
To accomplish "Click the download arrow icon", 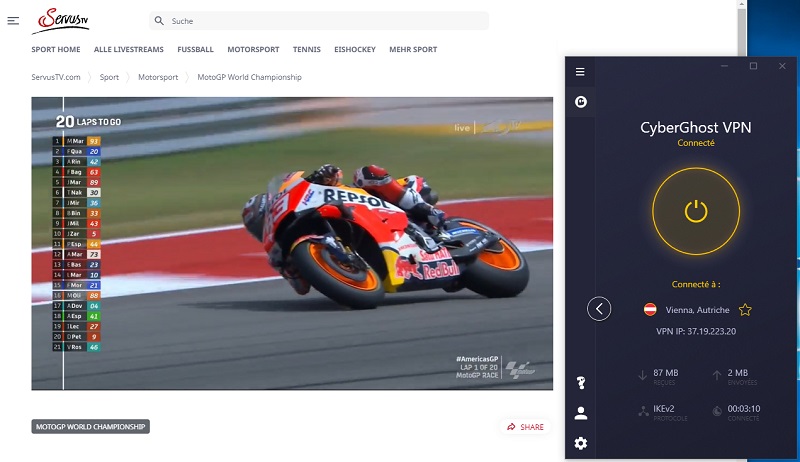I will [x=642, y=376].
